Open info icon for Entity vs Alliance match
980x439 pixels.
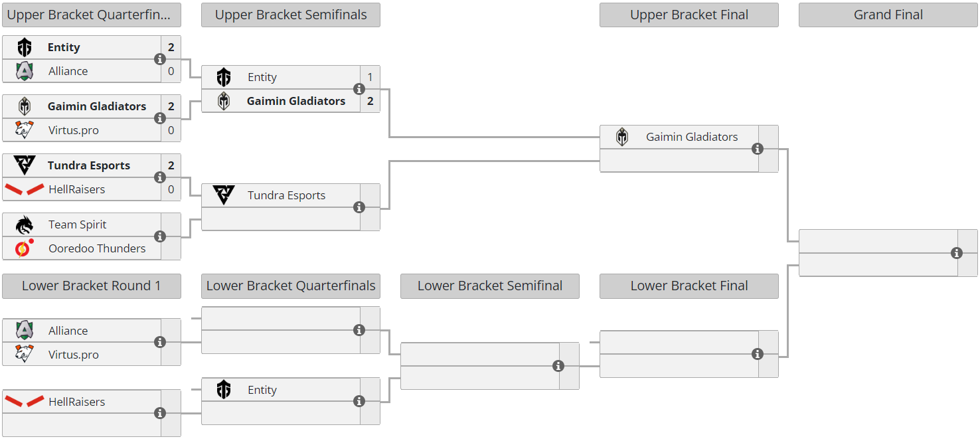tap(160, 59)
